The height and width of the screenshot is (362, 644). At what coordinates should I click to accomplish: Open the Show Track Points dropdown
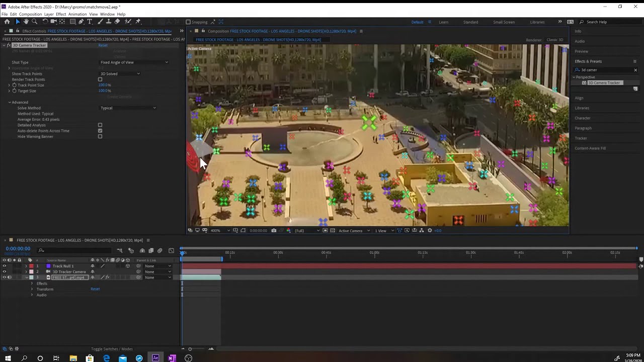tap(120, 74)
